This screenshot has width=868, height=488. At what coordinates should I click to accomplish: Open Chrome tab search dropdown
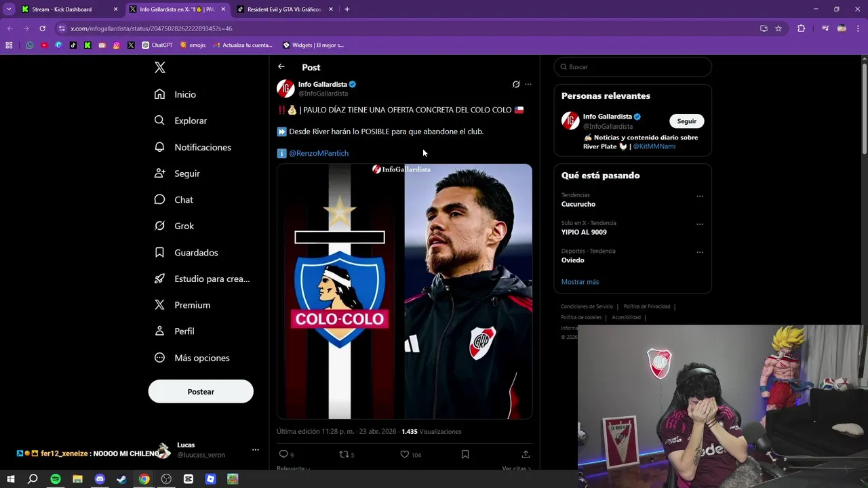(9, 9)
